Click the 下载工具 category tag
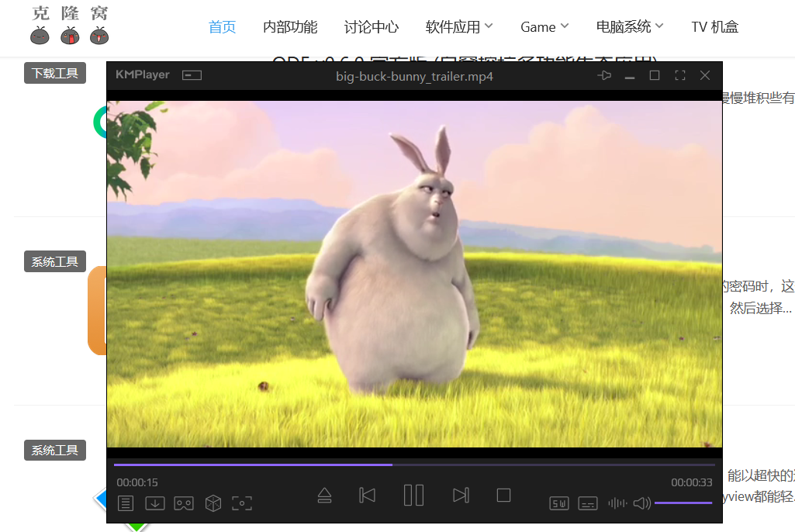The image size is (795, 532). click(55, 73)
